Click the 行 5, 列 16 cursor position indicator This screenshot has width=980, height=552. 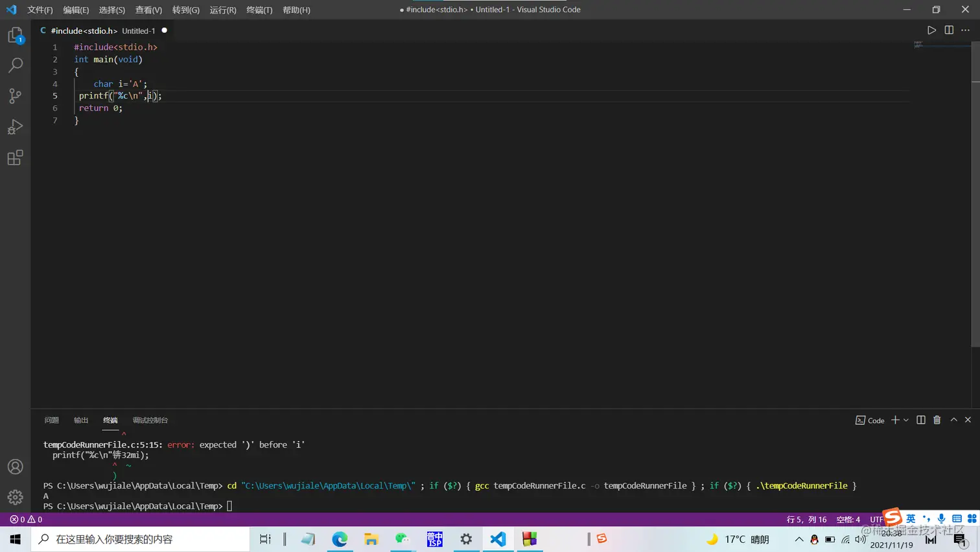[x=806, y=520]
